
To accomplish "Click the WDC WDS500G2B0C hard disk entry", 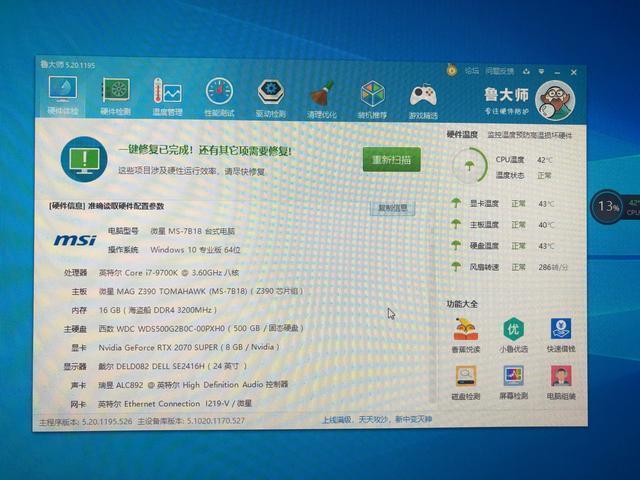I will 201,328.
